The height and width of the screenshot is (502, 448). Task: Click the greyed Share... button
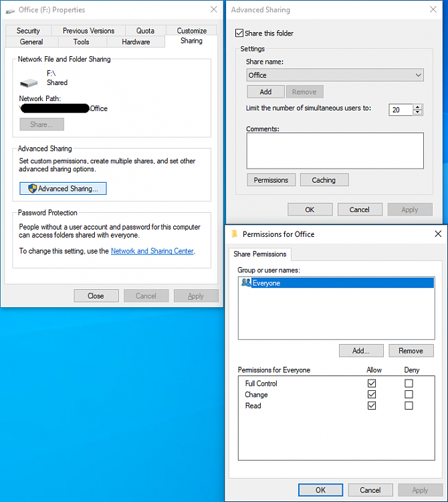42,124
